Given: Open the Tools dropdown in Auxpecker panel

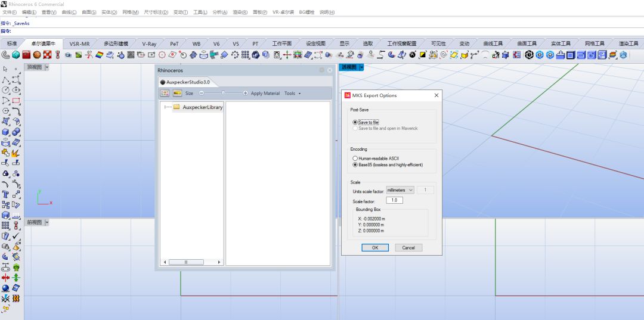Looking at the screenshot, I should pyautogui.click(x=292, y=93).
